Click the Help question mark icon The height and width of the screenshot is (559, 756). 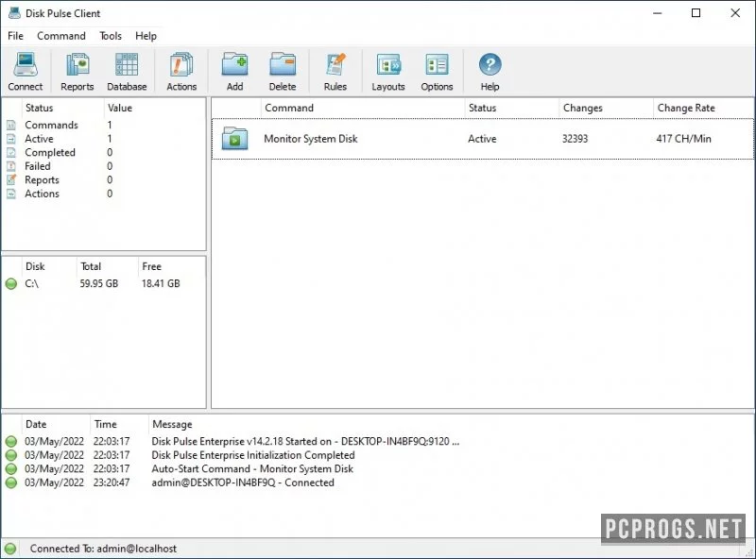point(490,64)
